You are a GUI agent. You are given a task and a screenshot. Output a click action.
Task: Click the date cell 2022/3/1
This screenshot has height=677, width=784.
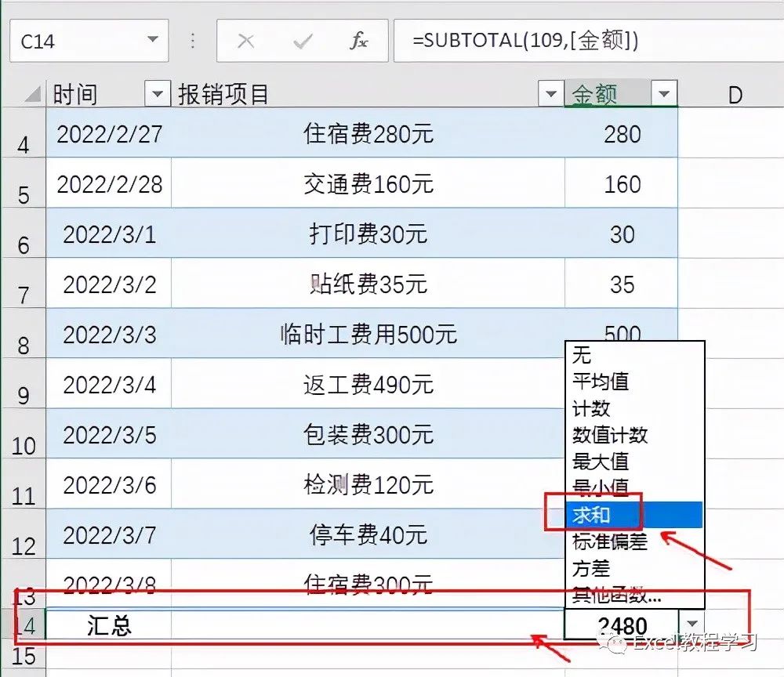tap(109, 234)
